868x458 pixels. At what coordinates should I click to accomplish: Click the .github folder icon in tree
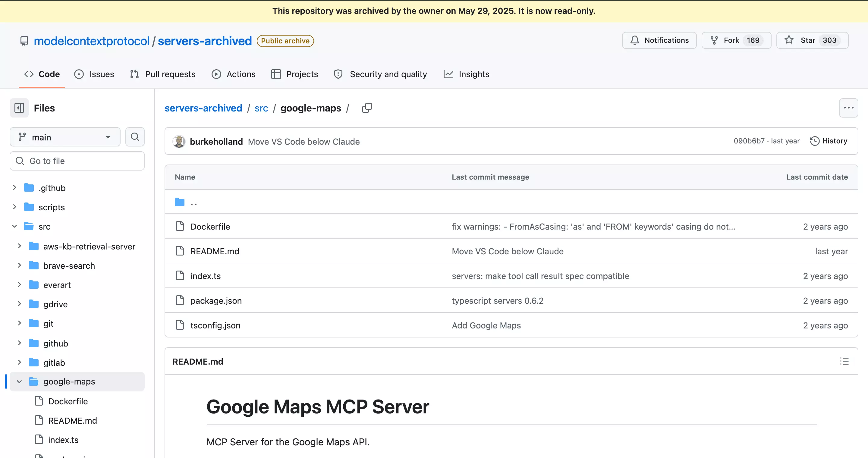coord(29,188)
